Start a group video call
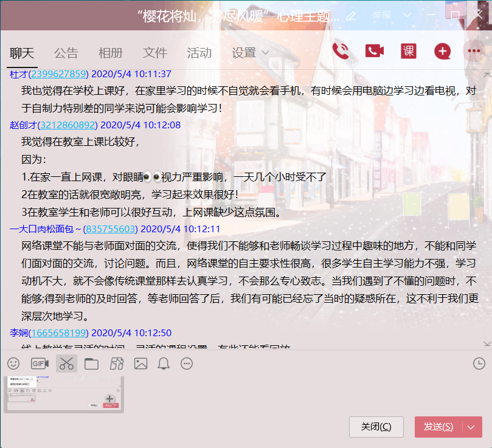The image size is (492, 448). point(375,51)
